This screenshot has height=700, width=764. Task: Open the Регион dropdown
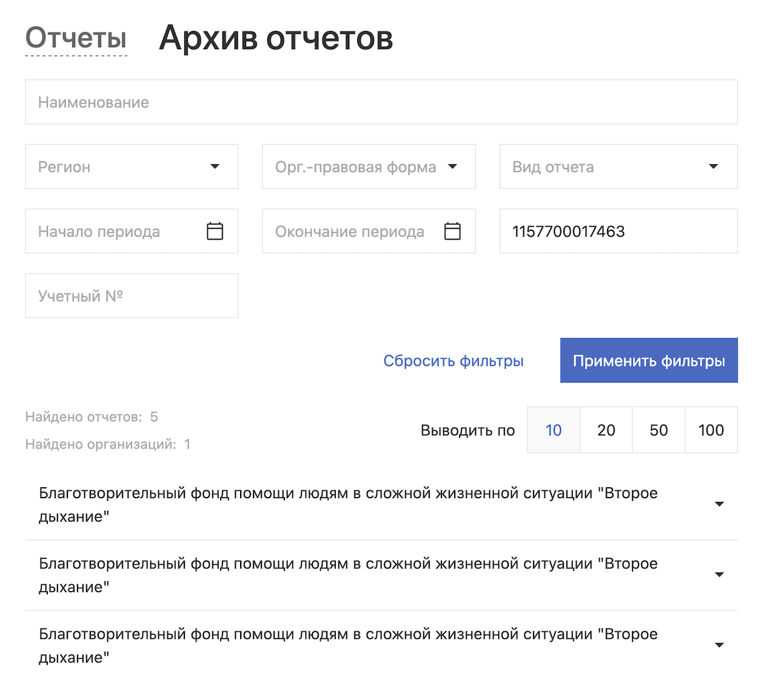(132, 167)
